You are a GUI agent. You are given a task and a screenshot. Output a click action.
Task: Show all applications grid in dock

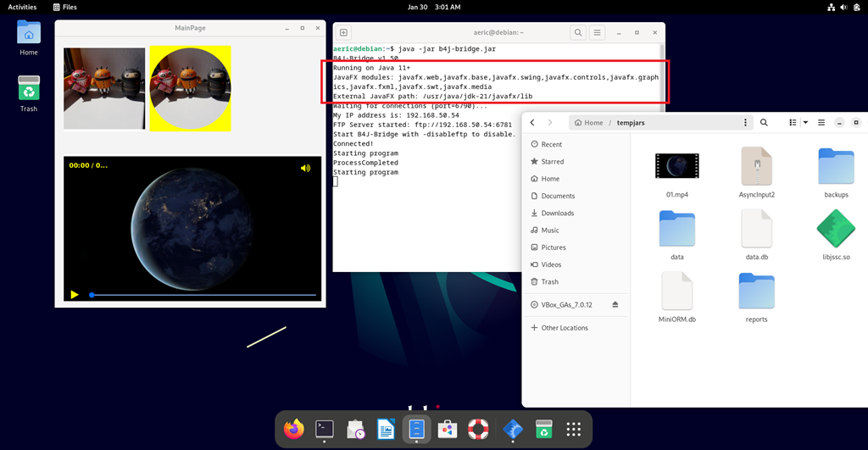[x=573, y=430]
